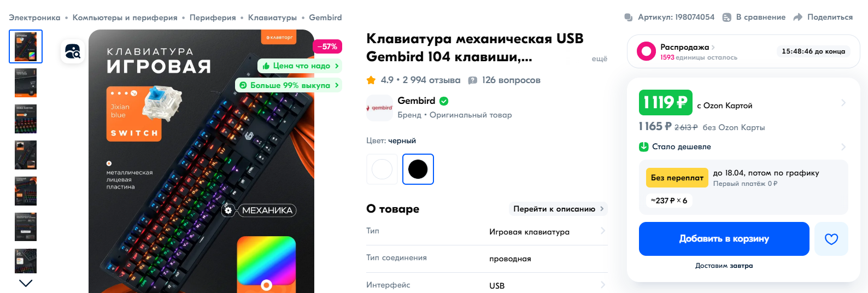The image size is (868, 293).
Task: Open "Клавиатуры" breadcrumb category
Action: tap(272, 17)
